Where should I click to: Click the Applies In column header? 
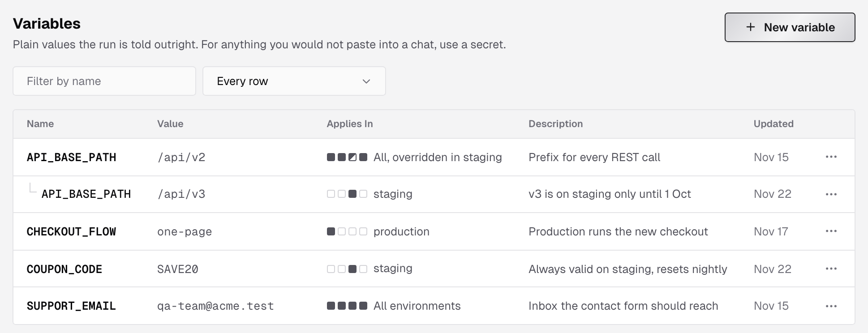coord(350,124)
